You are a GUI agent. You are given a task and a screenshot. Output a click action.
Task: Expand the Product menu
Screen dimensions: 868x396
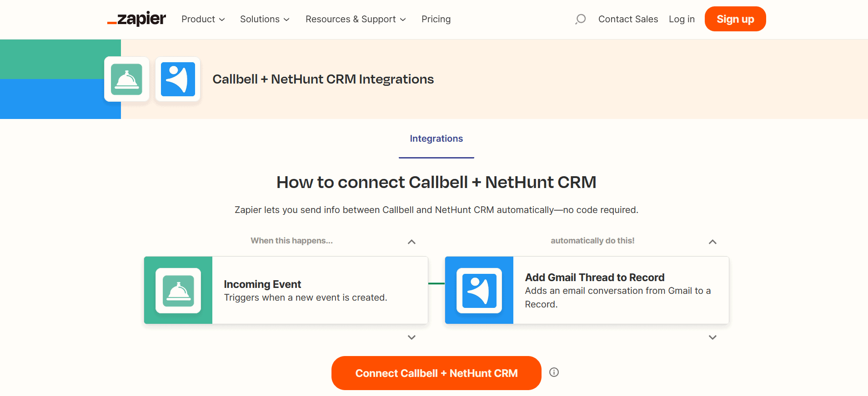tap(203, 19)
